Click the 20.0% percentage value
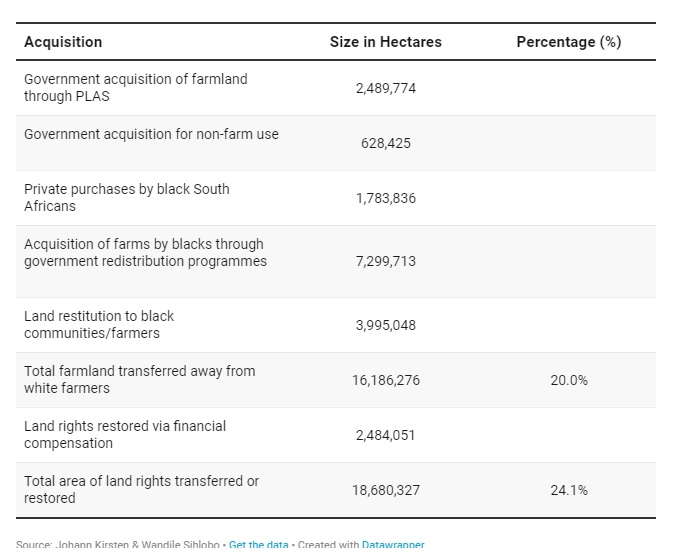The height and width of the screenshot is (560, 685). [x=568, y=380]
